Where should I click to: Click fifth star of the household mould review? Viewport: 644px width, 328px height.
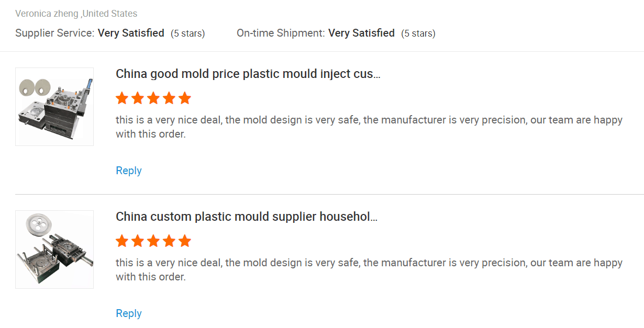(x=185, y=241)
